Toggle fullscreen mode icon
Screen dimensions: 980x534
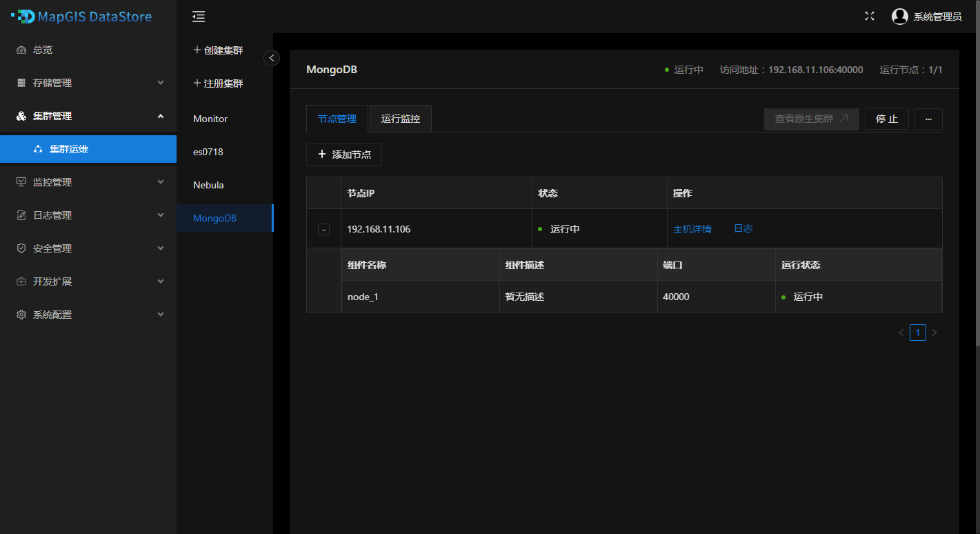pyautogui.click(x=870, y=17)
